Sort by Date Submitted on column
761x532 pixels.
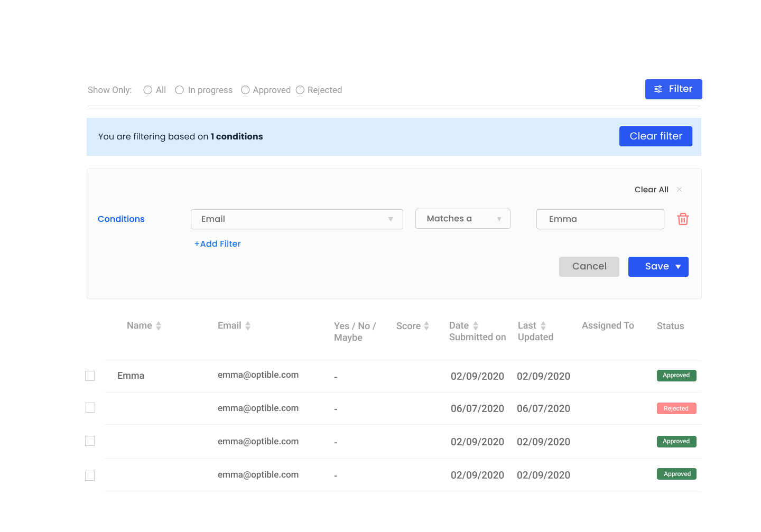[x=476, y=326]
